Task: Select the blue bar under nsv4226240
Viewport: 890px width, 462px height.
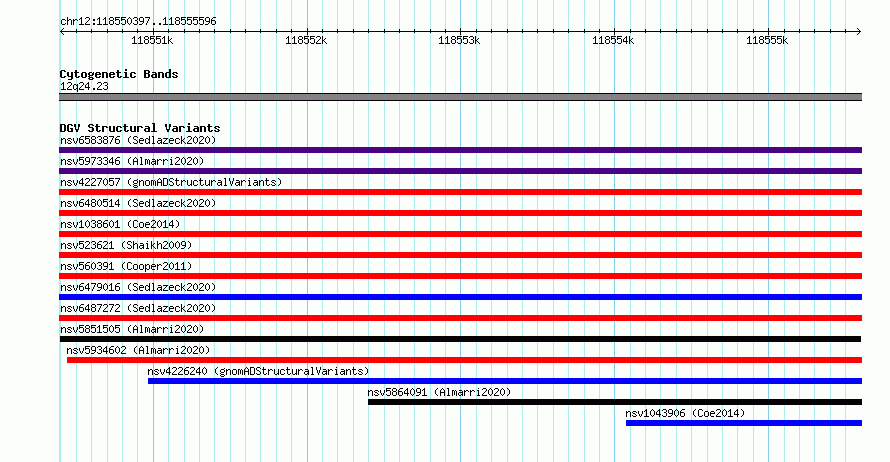Action: 505,381
